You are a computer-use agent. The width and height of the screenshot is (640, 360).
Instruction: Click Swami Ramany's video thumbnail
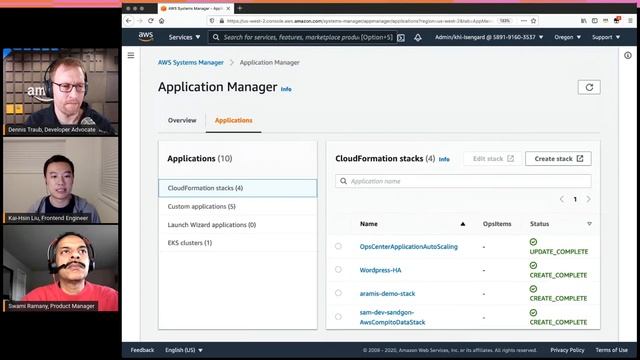60,268
